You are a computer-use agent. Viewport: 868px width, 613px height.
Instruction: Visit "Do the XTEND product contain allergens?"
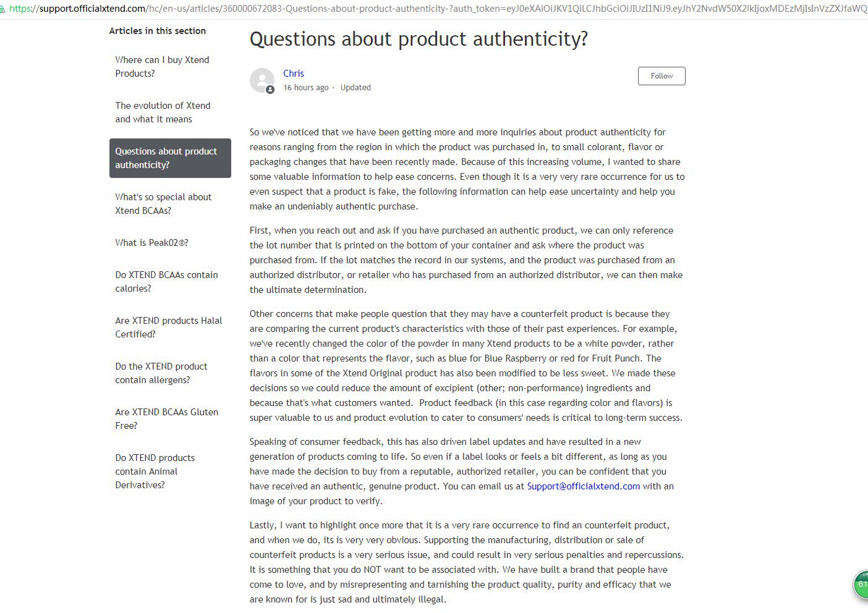tap(161, 373)
